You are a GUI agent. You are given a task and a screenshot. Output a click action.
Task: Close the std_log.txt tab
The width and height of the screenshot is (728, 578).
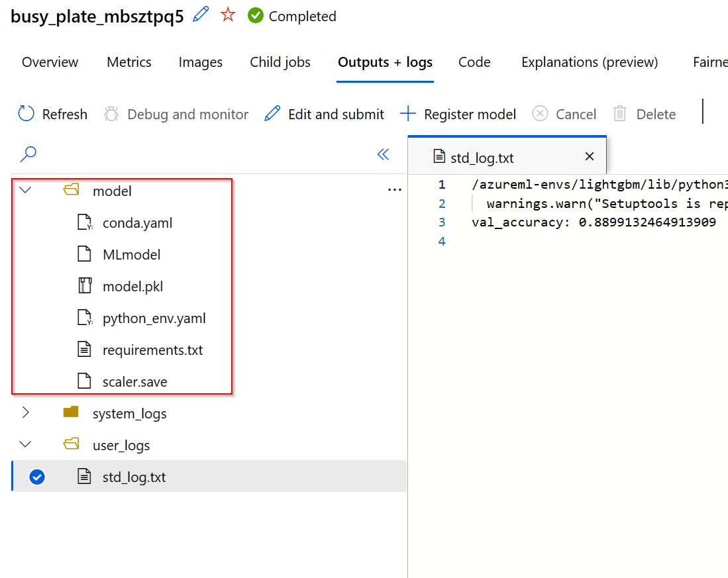[590, 157]
